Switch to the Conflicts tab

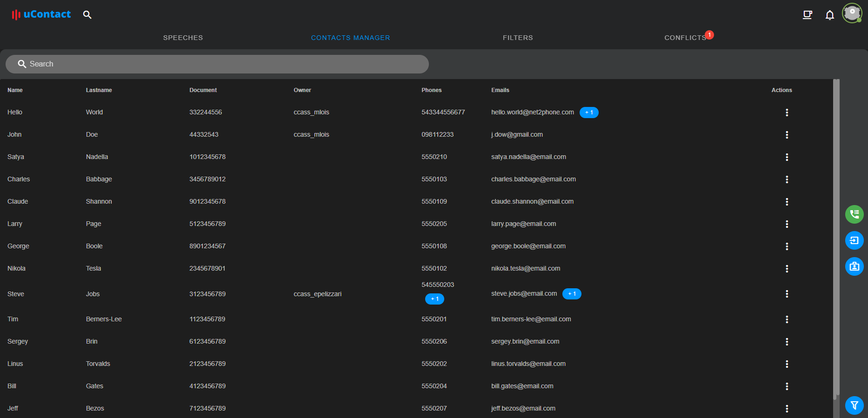click(685, 38)
